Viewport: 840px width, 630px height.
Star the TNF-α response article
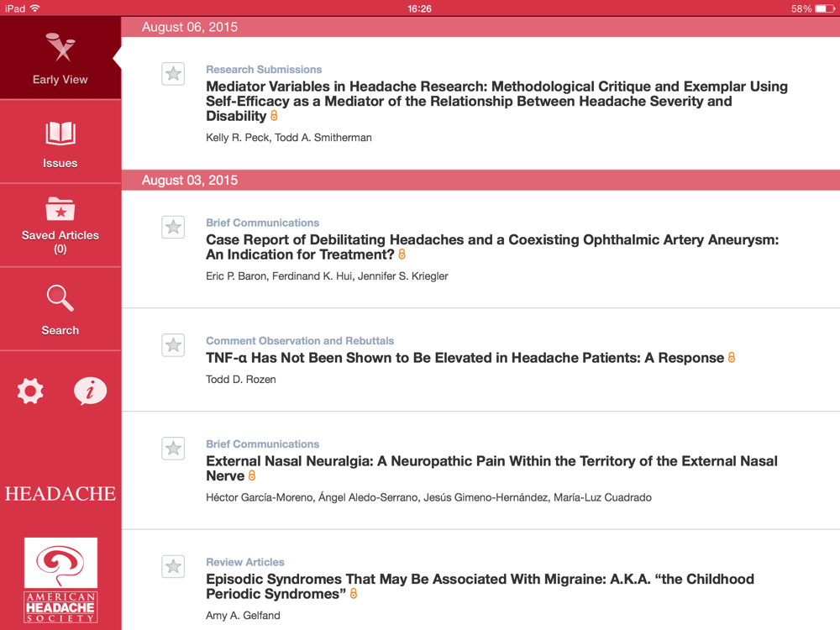point(173,345)
